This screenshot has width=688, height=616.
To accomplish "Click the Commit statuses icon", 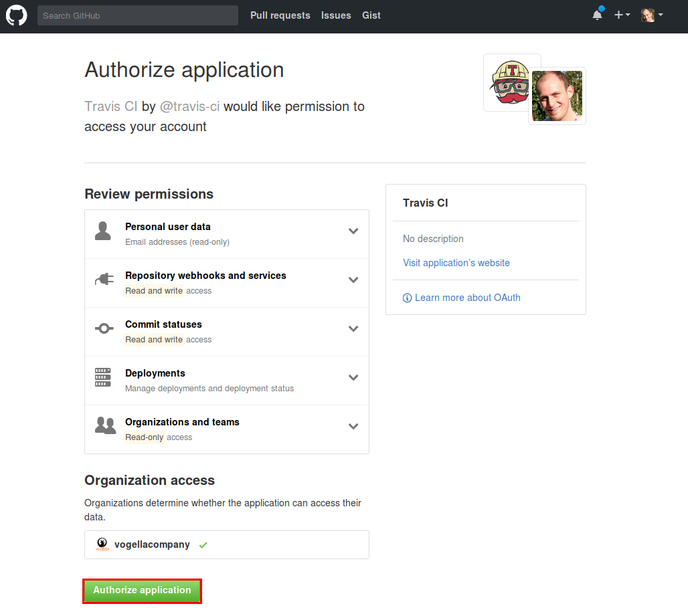I will 104,328.
